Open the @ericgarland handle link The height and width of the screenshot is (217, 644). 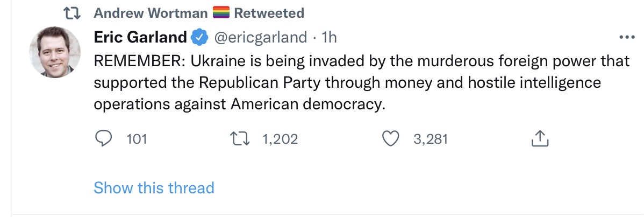coord(260,38)
